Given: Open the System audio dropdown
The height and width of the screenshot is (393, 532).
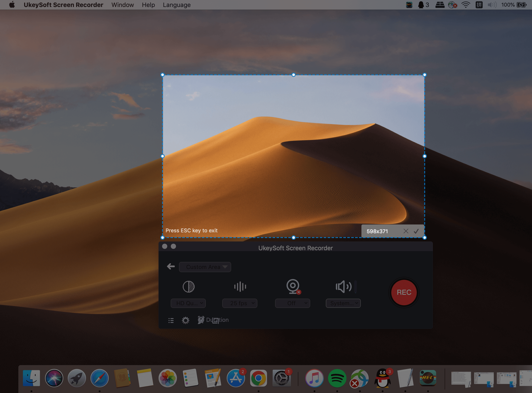Looking at the screenshot, I should pyautogui.click(x=343, y=303).
